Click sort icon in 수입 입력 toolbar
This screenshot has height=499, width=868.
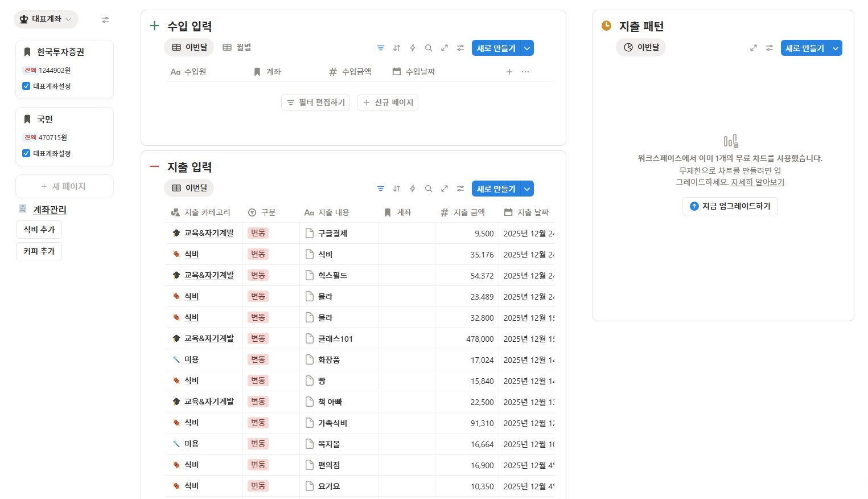pos(397,48)
